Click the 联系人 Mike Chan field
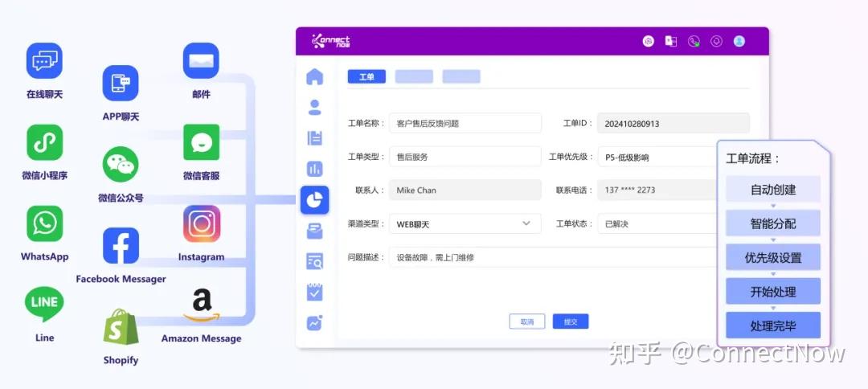868x389 pixels. click(465, 190)
